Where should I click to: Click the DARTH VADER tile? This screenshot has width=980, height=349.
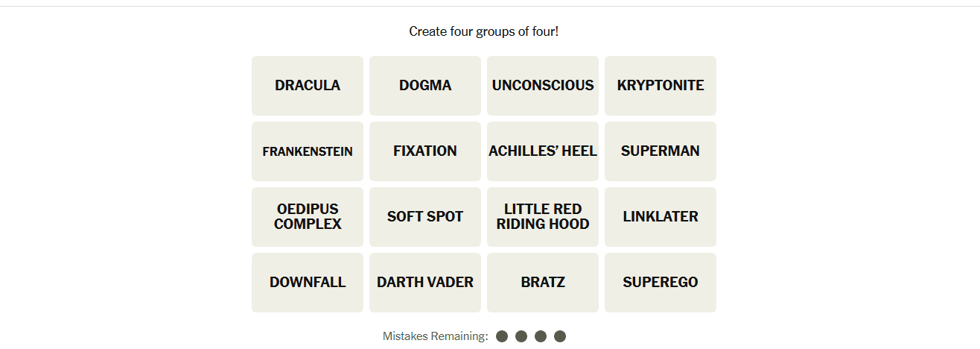pyautogui.click(x=425, y=283)
